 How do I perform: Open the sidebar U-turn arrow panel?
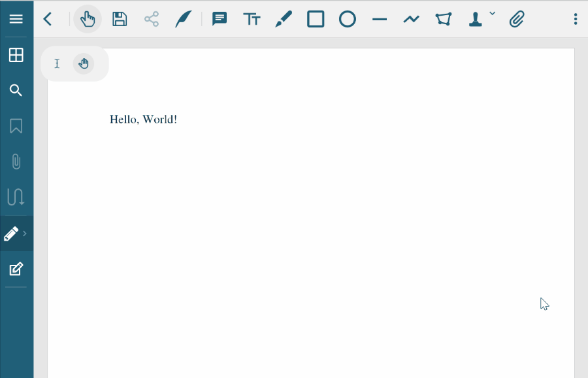point(16,197)
